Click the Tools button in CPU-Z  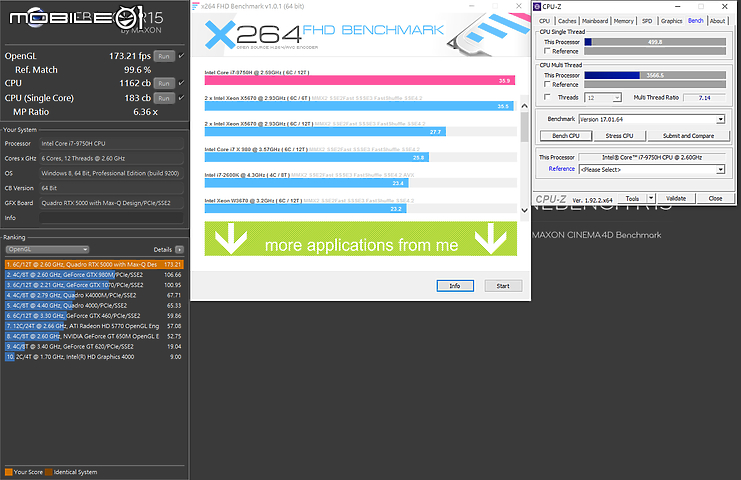pos(632,198)
